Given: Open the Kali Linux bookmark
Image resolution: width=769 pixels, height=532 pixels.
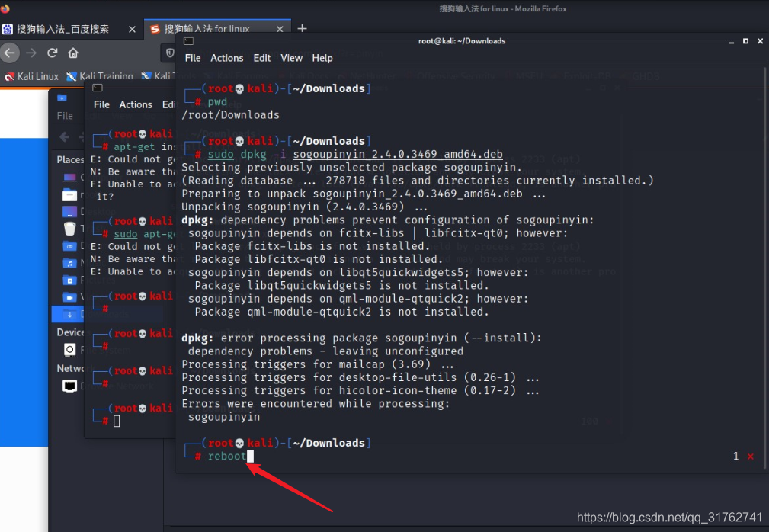Looking at the screenshot, I should (x=31, y=76).
